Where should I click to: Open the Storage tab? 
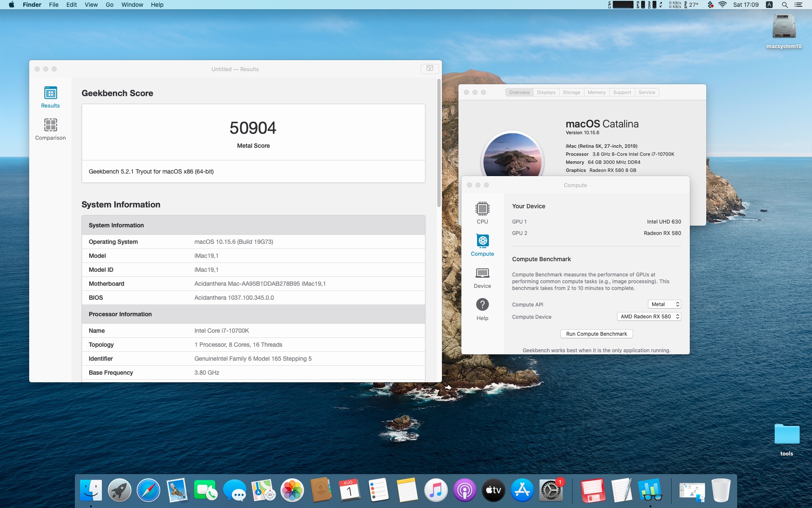(x=571, y=92)
